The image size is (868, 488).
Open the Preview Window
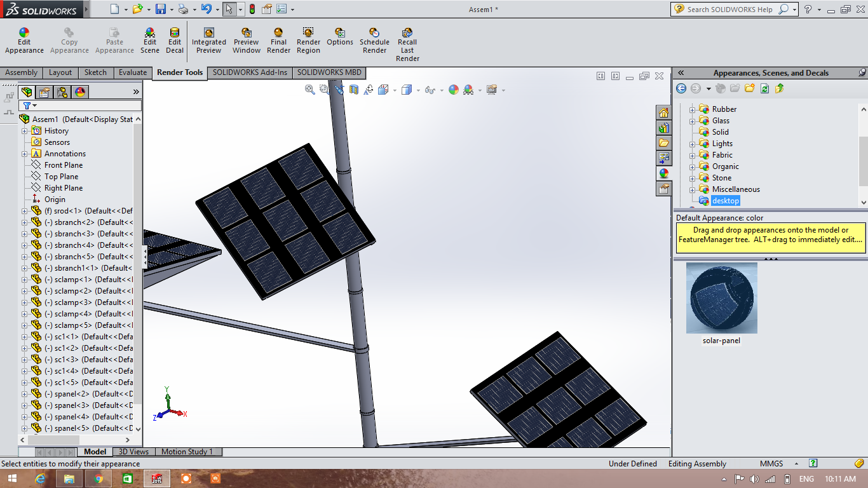(x=247, y=41)
